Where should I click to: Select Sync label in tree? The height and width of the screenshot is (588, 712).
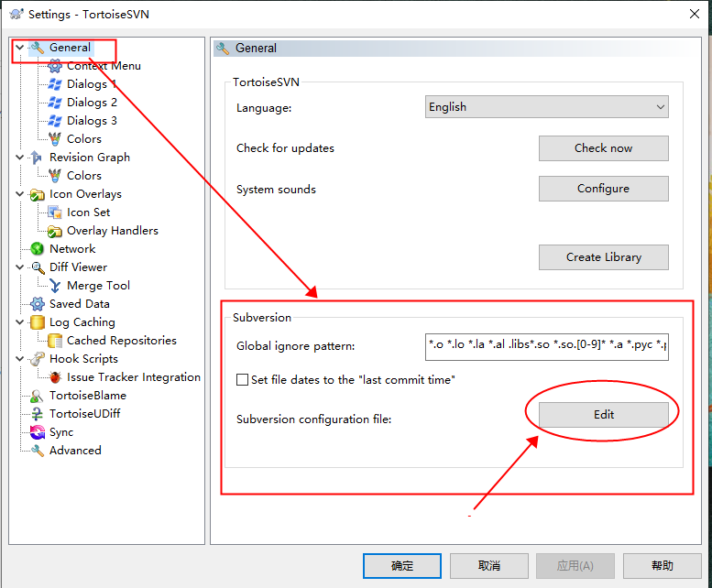tap(61, 432)
